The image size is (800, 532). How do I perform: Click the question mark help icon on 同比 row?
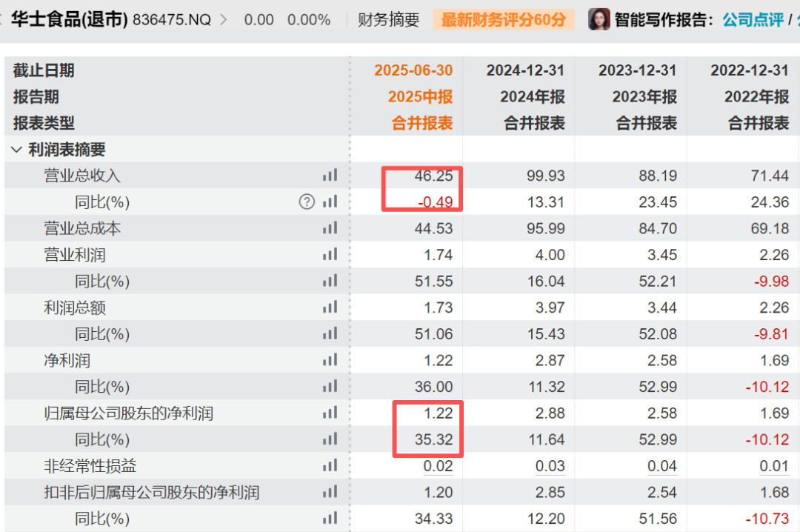pyautogui.click(x=306, y=201)
